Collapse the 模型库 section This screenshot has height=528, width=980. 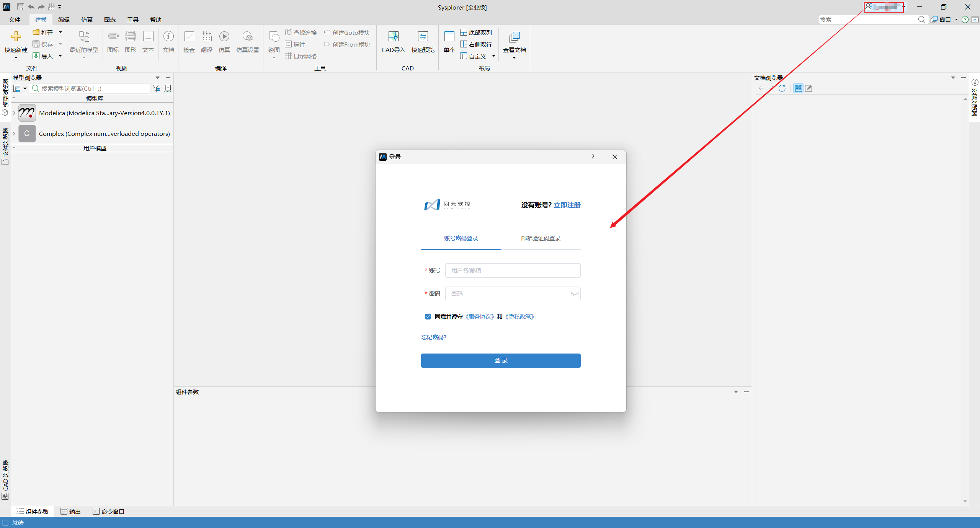pos(14,98)
